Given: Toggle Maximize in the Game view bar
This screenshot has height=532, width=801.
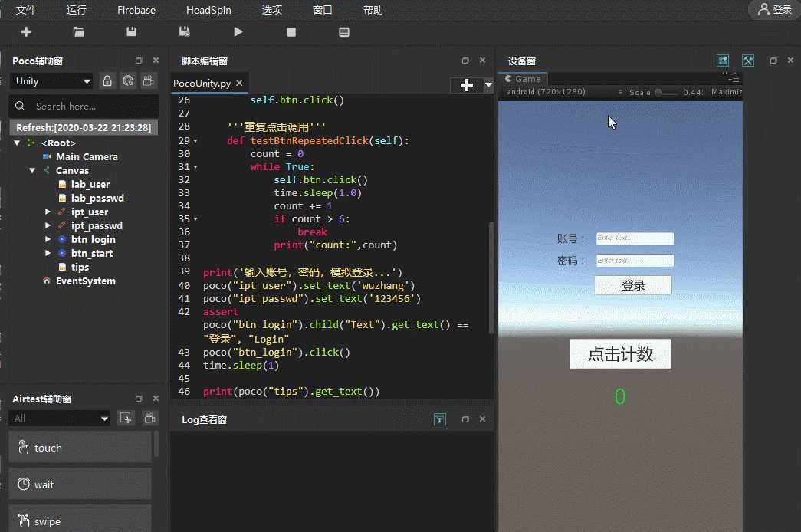Looking at the screenshot, I should point(727,92).
